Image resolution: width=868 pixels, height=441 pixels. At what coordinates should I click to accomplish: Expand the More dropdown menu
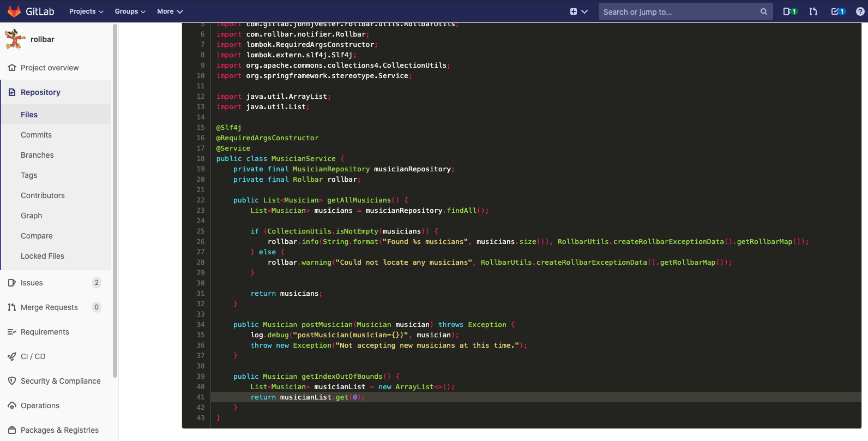click(170, 11)
